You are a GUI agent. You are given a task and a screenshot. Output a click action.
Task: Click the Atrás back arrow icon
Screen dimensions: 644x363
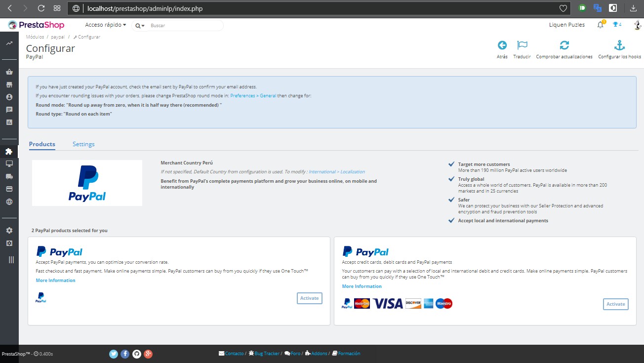(502, 45)
